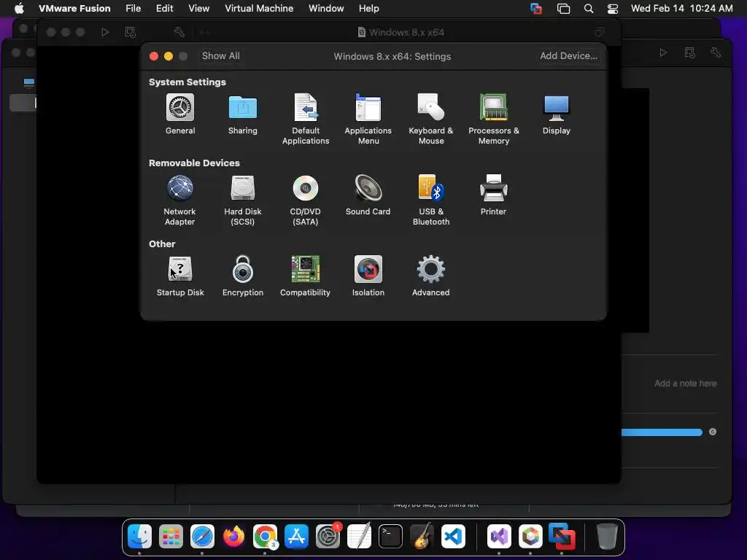
Task: Open GarageBand from the Dock
Action: pos(422,537)
